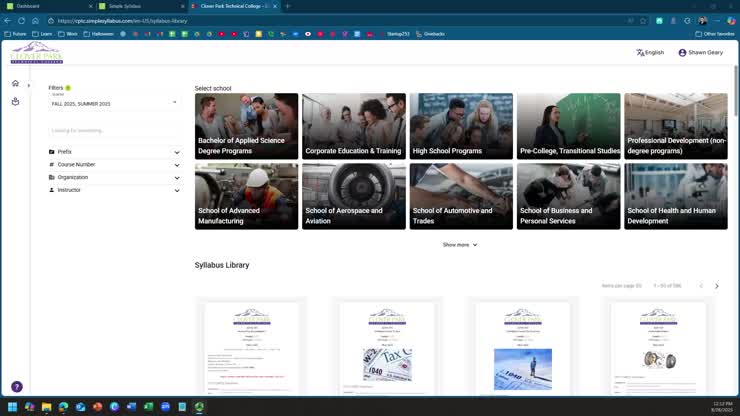The image size is (740, 416).
Task: Open the browser profile picture
Action: pyautogui.click(x=702, y=21)
